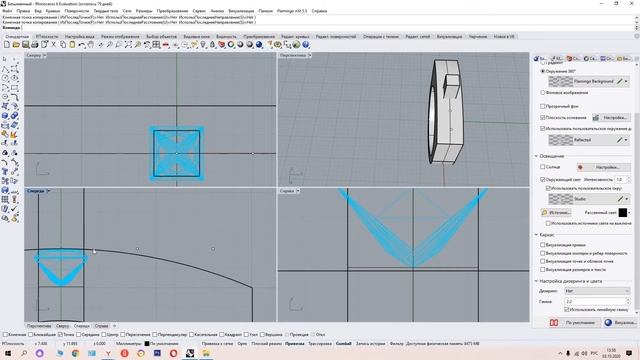The width and height of the screenshot is (640, 360).
Task: Click the four-viewport layout icon
Action: 156,45
